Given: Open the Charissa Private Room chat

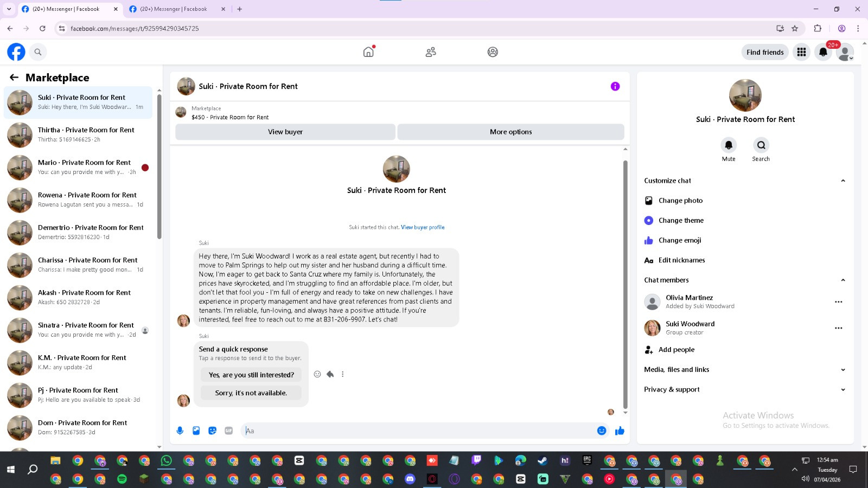Looking at the screenshot, I should (x=78, y=265).
